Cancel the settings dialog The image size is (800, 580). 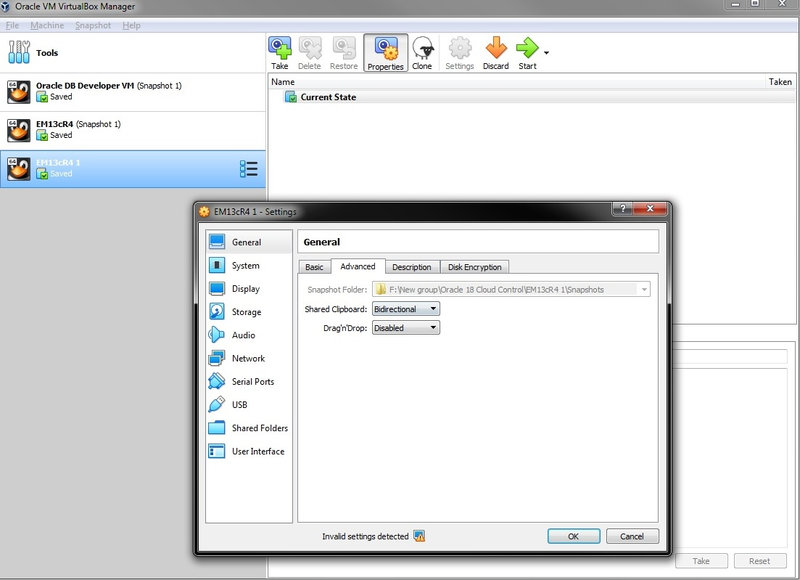pos(632,536)
